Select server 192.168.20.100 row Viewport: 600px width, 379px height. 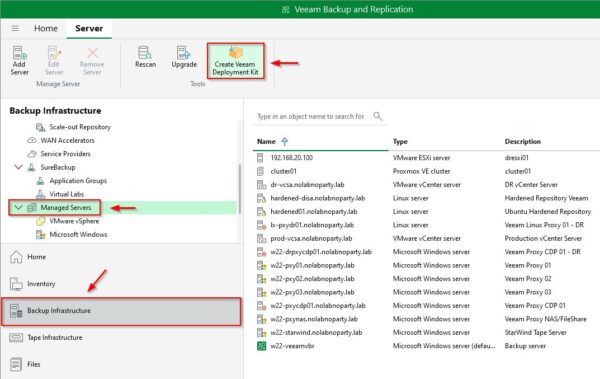coord(426,158)
